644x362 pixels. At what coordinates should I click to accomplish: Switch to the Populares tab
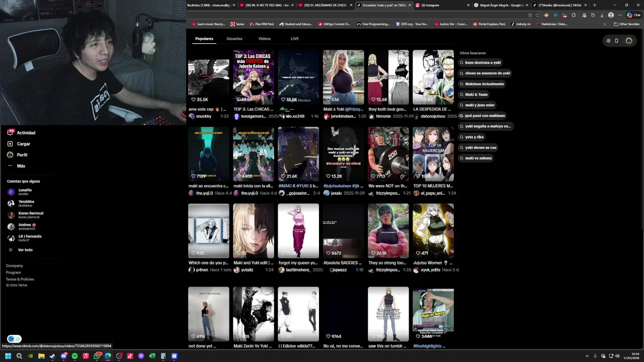pos(204,39)
